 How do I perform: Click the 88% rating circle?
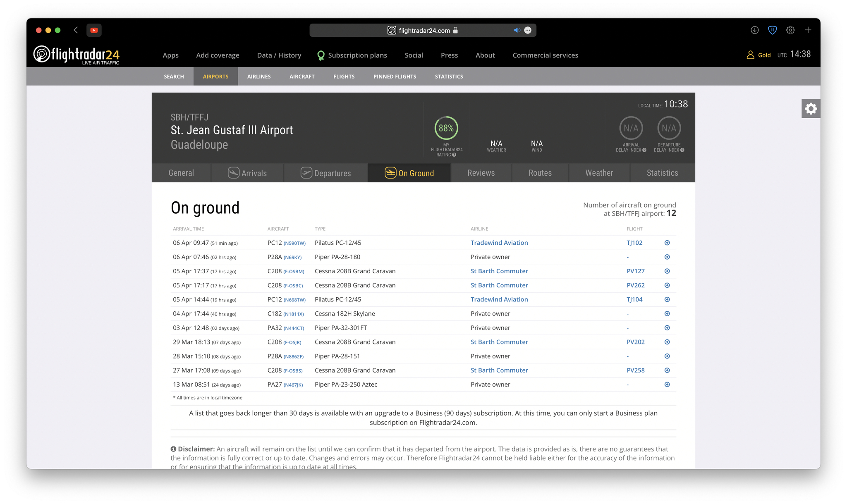(x=446, y=128)
